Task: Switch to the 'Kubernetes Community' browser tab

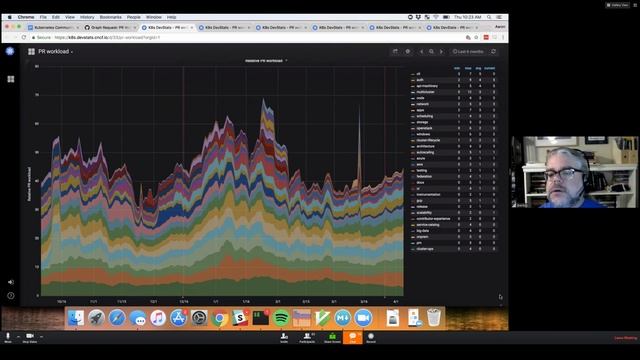Action: click(x=53, y=27)
